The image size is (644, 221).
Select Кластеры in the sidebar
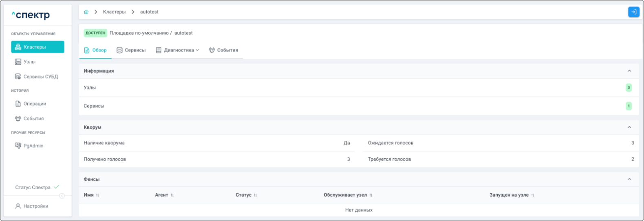tap(37, 47)
